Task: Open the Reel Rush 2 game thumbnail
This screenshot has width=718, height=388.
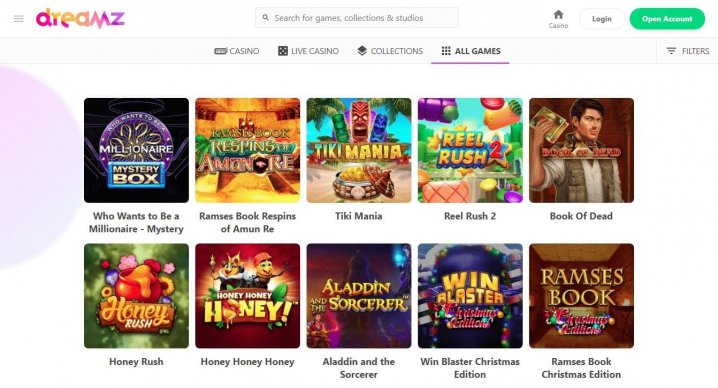Action: point(470,150)
